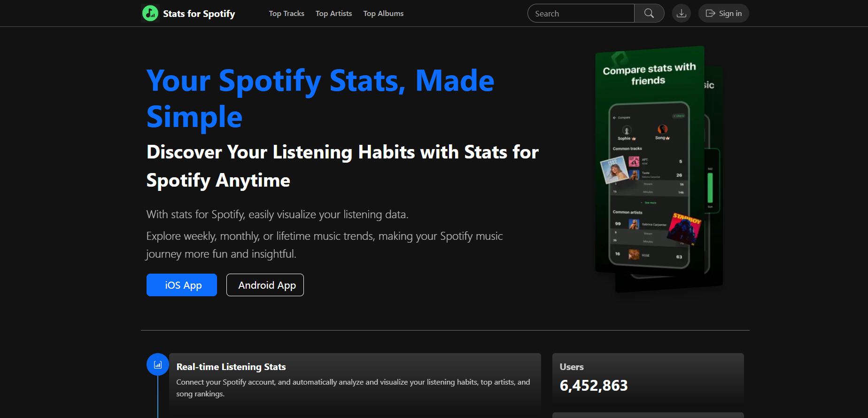Click the green music note logo icon
The width and height of the screenshot is (868, 418).
point(150,13)
